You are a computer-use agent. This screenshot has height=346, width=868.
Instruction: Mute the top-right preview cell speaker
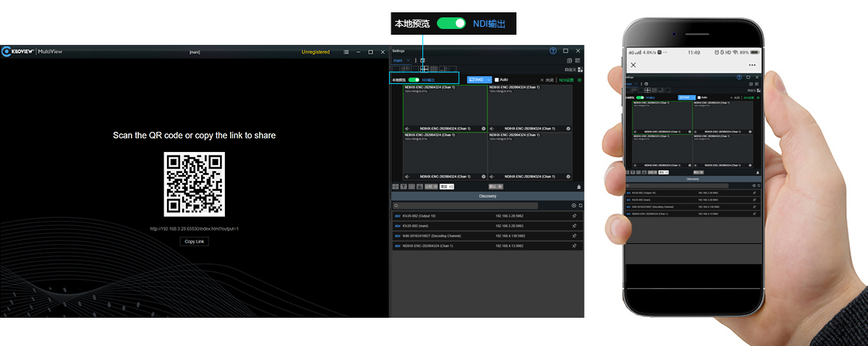click(x=492, y=128)
